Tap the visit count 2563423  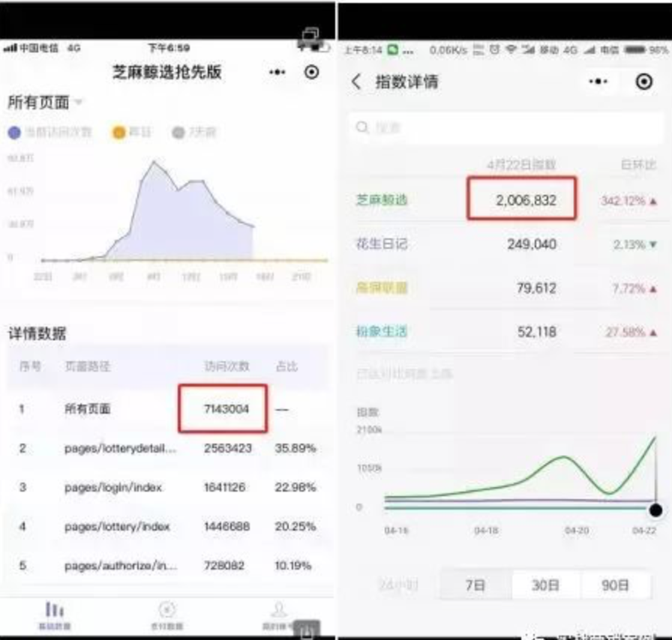point(227,448)
